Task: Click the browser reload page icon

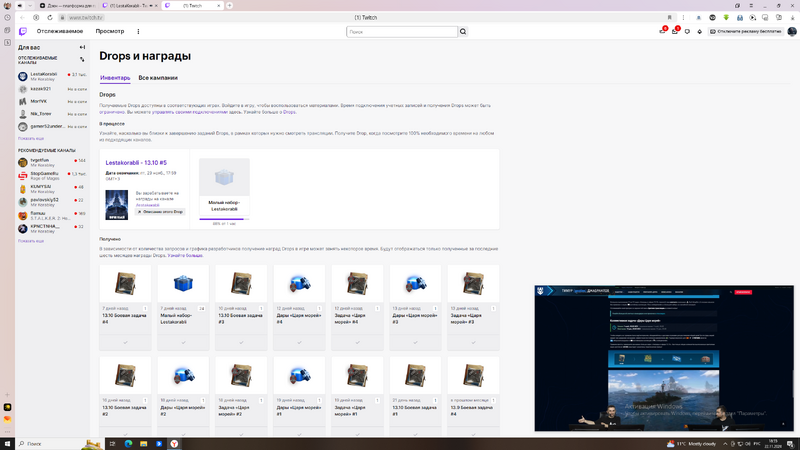Action: pos(49,17)
